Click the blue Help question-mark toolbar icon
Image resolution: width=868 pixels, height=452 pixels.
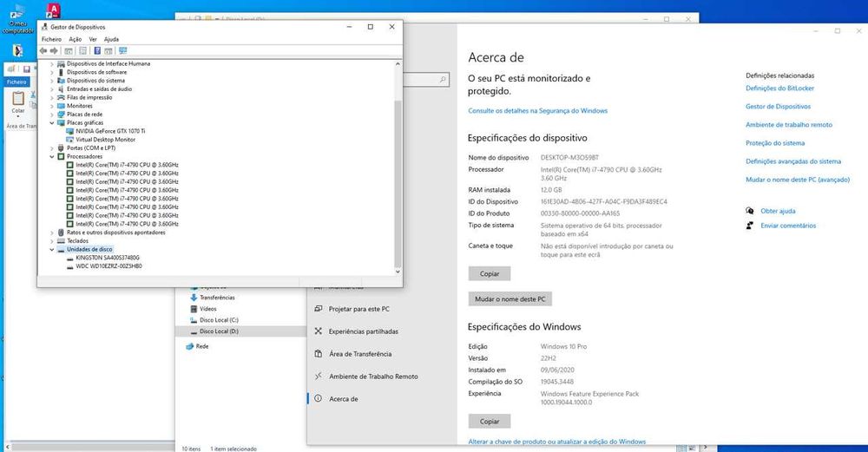(x=97, y=51)
